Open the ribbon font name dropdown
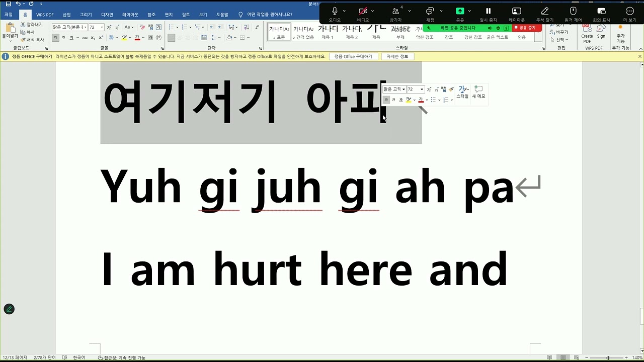Screen dimensions: 644x362 85,27
